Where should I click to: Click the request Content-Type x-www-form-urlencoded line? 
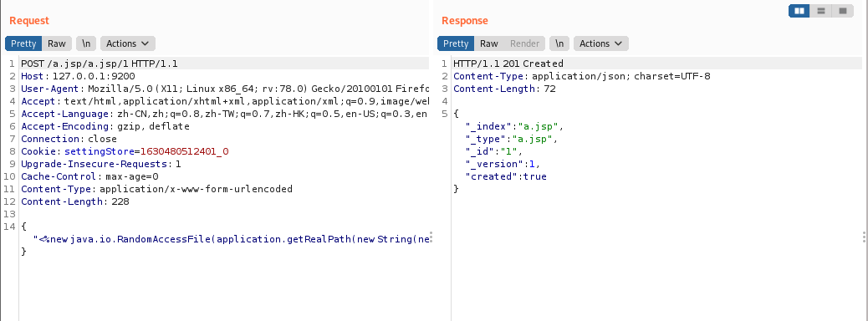tap(156, 189)
